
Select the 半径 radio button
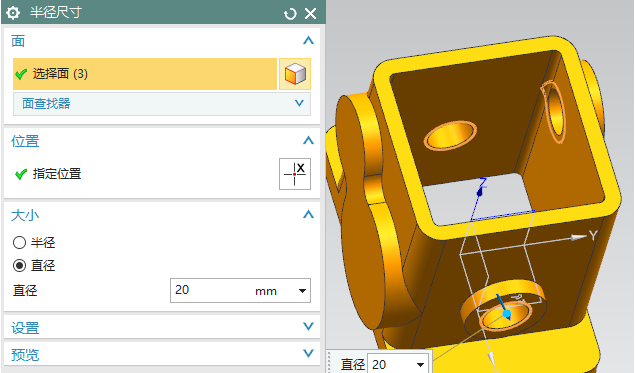coord(19,243)
